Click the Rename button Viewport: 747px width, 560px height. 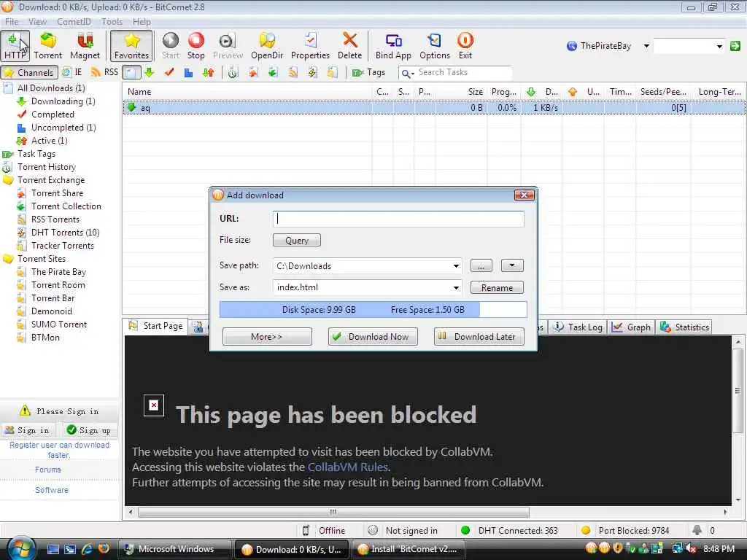(x=497, y=287)
